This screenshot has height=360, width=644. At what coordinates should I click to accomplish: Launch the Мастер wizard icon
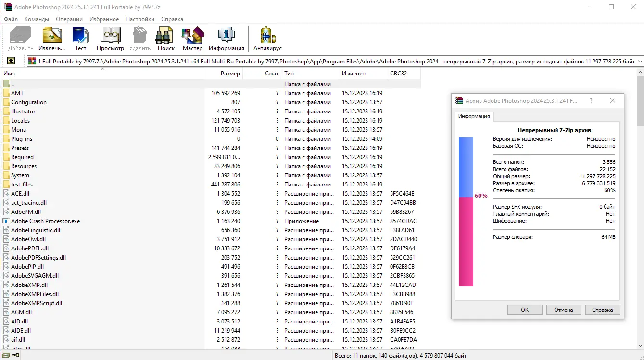192,39
